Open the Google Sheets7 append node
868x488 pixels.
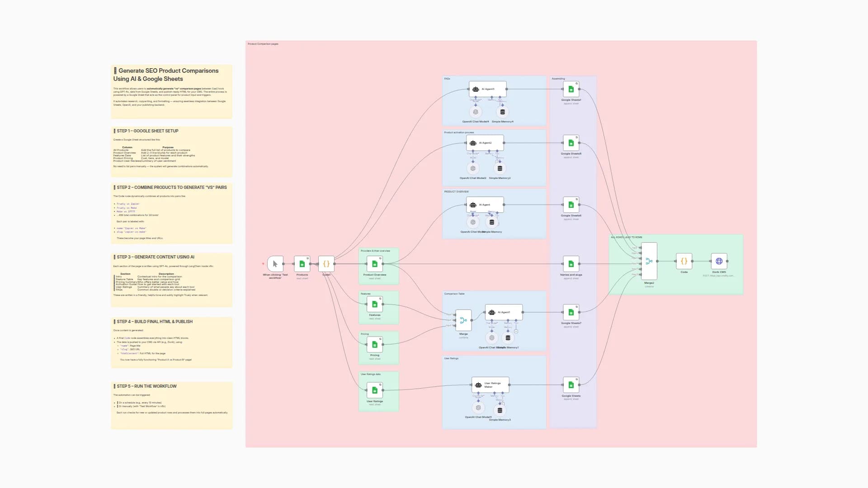click(571, 312)
